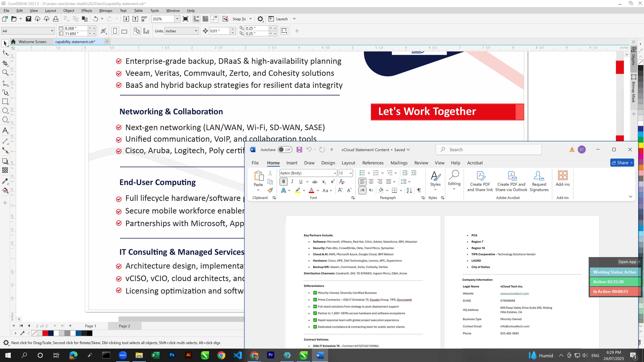This screenshot has height=362, width=644.
Task: Expand the Snap To dropdown
Action: 251,19
